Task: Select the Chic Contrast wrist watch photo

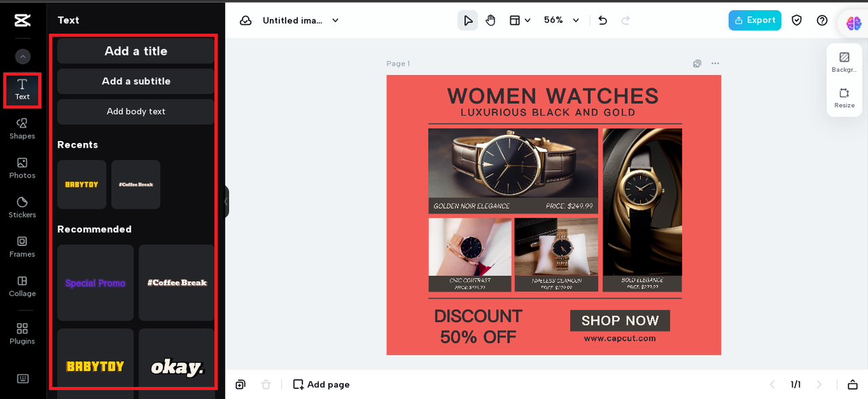Action: point(470,247)
